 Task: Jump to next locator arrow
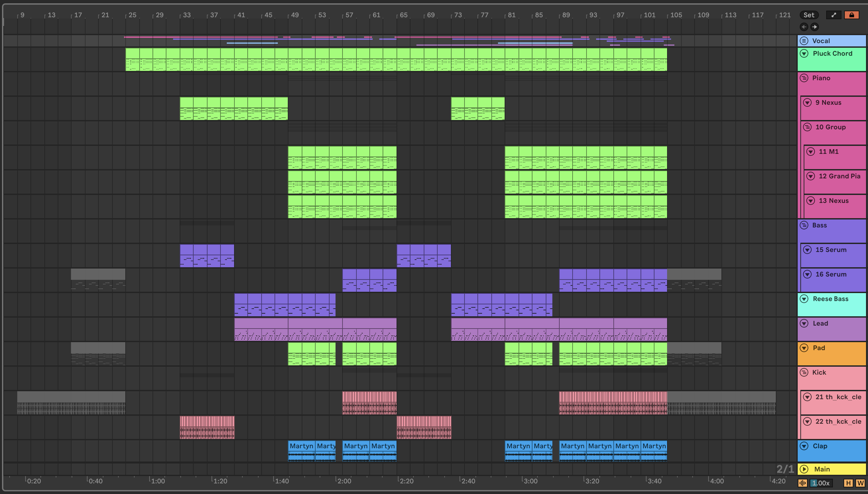[814, 27]
